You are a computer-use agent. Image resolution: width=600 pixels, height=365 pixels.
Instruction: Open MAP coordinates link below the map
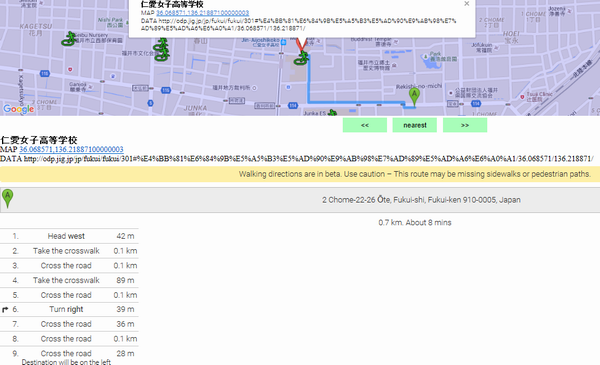tap(71, 149)
